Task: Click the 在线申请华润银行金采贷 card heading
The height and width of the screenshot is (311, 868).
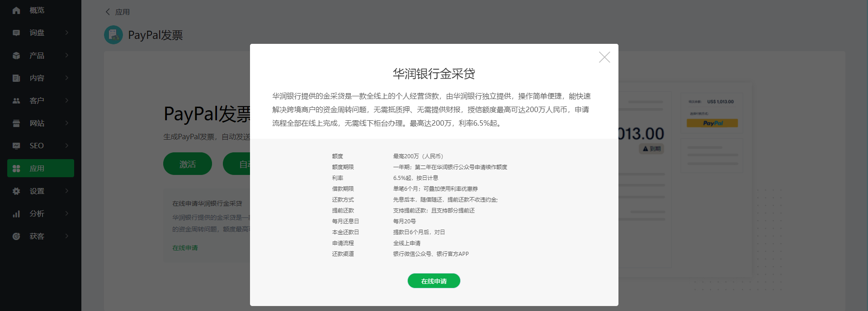Action: 207,203
